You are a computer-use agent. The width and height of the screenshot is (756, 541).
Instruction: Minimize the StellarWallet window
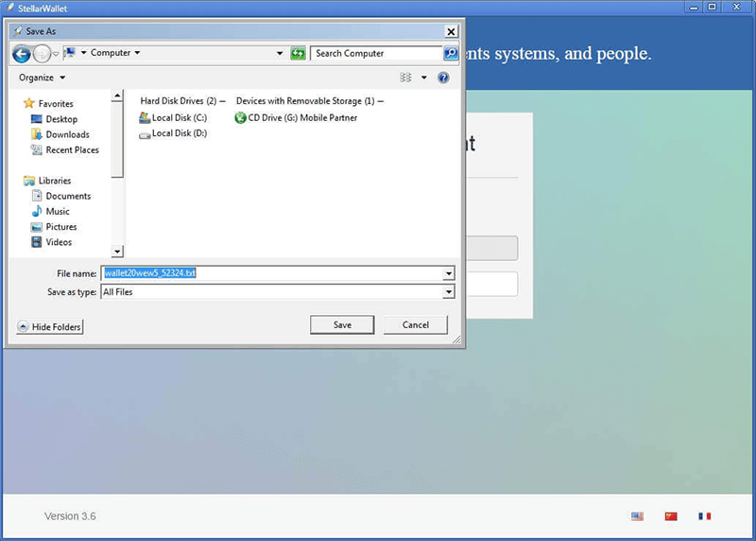tap(694, 7)
